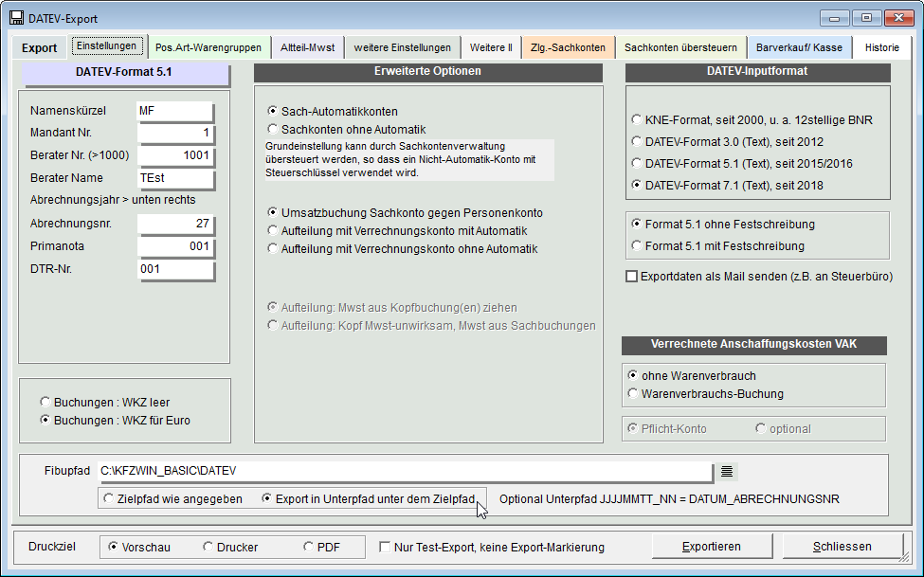Switch to the Zlg.-Sachkonten tab
Screen dimensions: 924x577
tap(568, 47)
